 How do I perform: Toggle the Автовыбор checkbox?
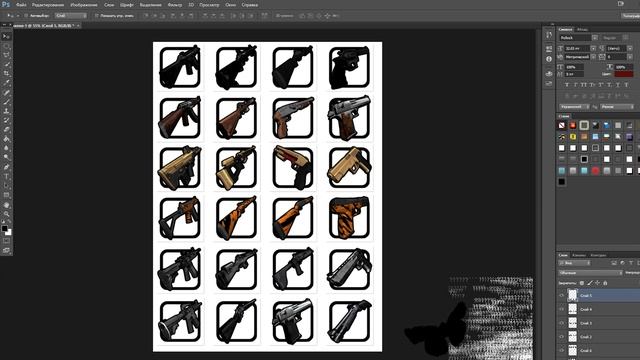[26, 16]
